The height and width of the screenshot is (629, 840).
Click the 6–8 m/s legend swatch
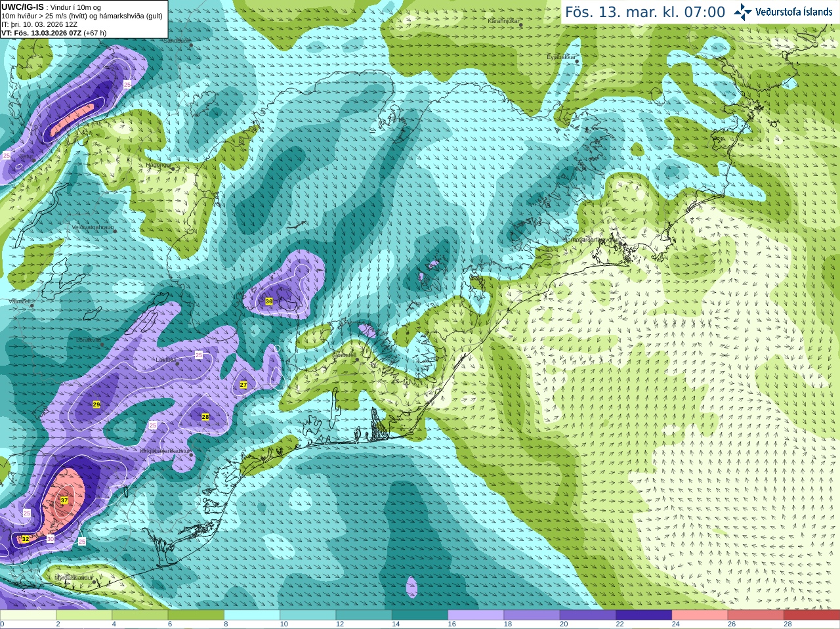point(196,615)
